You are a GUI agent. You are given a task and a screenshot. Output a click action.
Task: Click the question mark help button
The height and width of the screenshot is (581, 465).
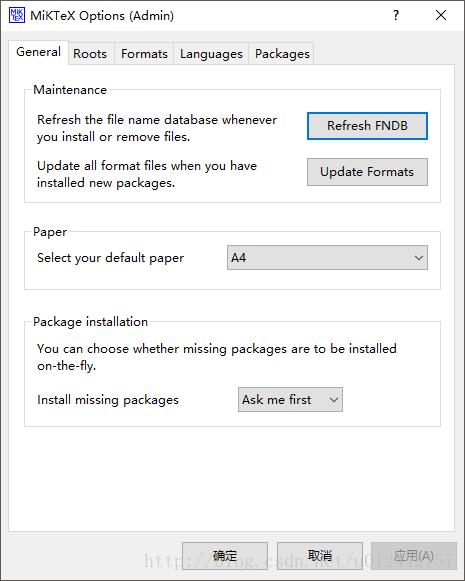pos(396,15)
